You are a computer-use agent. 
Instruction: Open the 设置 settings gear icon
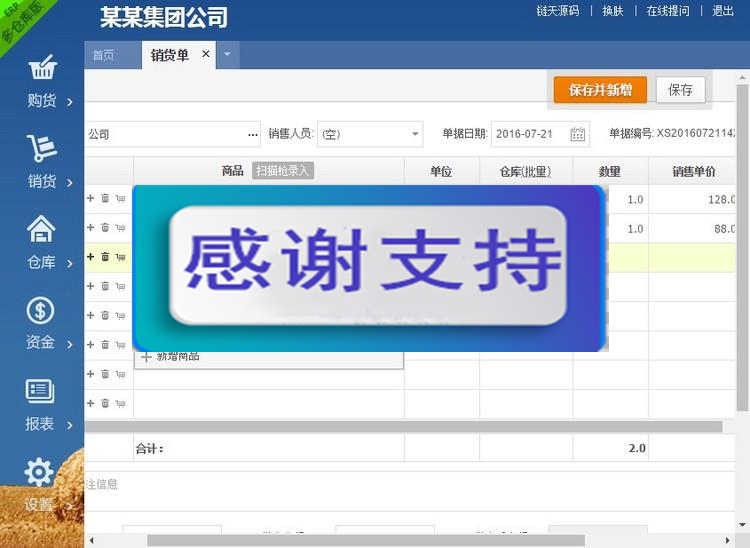[x=39, y=471]
